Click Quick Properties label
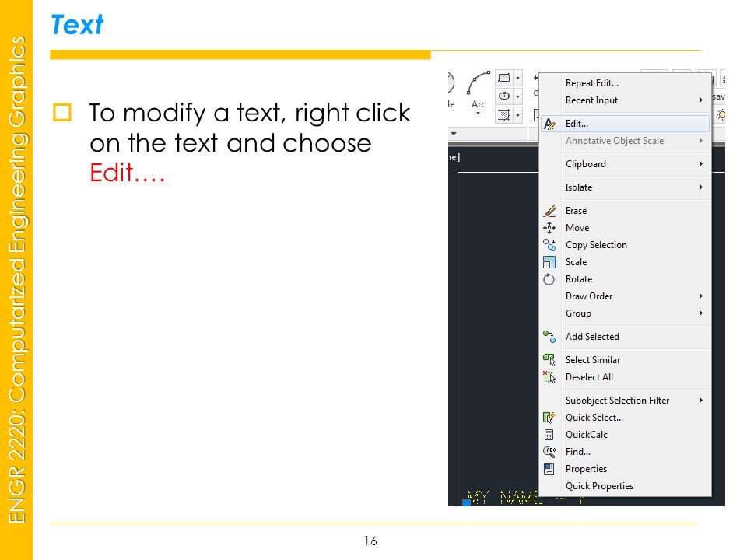 point(599,486)
